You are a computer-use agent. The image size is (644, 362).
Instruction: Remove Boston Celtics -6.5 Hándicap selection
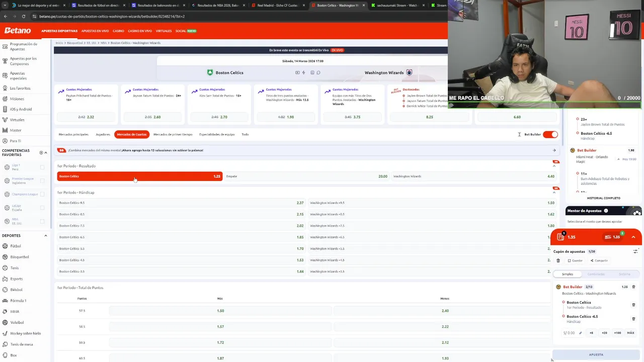pyautogui.click(x=633, y=319)
